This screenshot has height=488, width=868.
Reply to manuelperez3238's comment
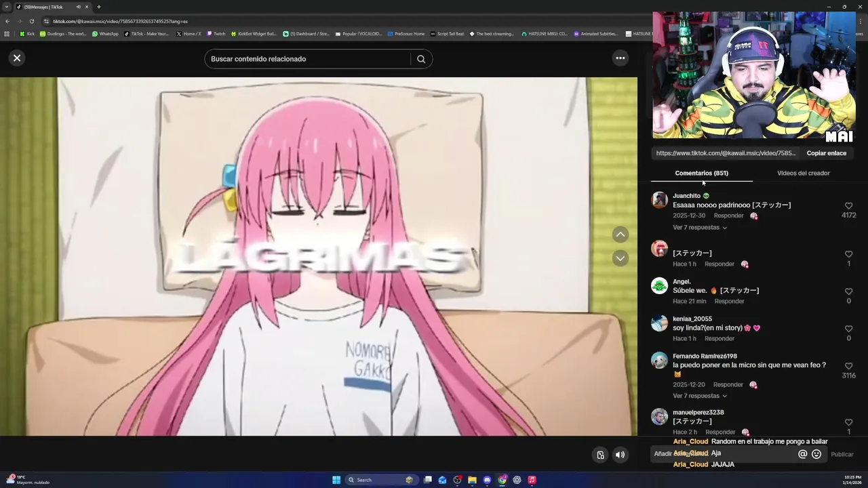pyautogui.click(x=720, y=432)
